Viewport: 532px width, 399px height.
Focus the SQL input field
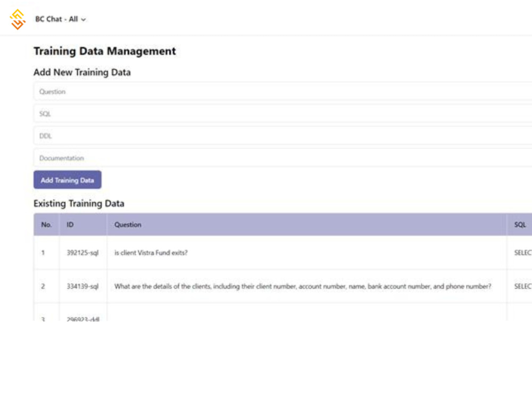coord(282,114)
